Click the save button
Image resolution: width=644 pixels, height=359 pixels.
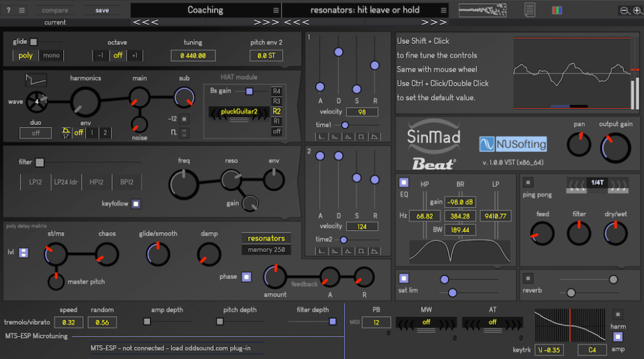pyautogui.click(x=102, y=10)
